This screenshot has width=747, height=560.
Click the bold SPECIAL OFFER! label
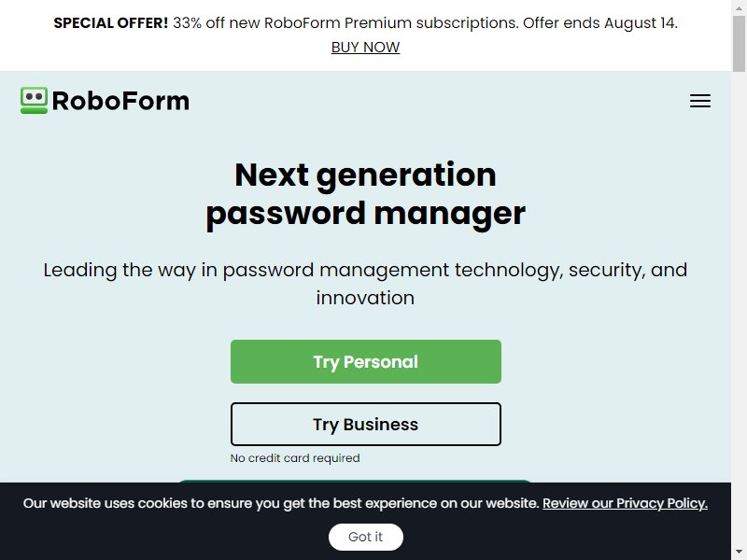[x=110, y=22]
